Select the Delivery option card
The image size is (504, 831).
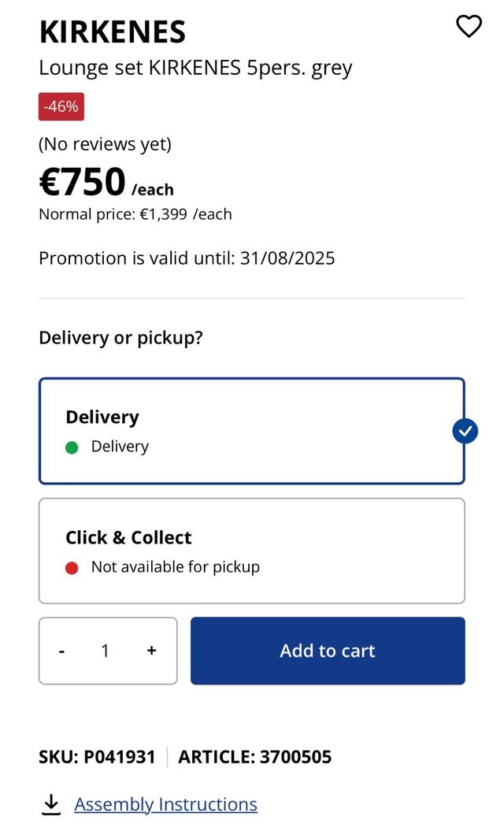coord(251,431)
